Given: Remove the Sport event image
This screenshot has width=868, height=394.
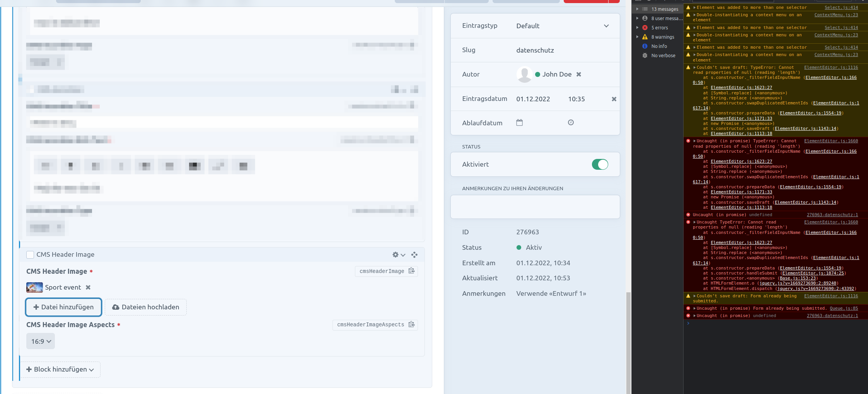Looking at the screenshot, I should point(89,287).
